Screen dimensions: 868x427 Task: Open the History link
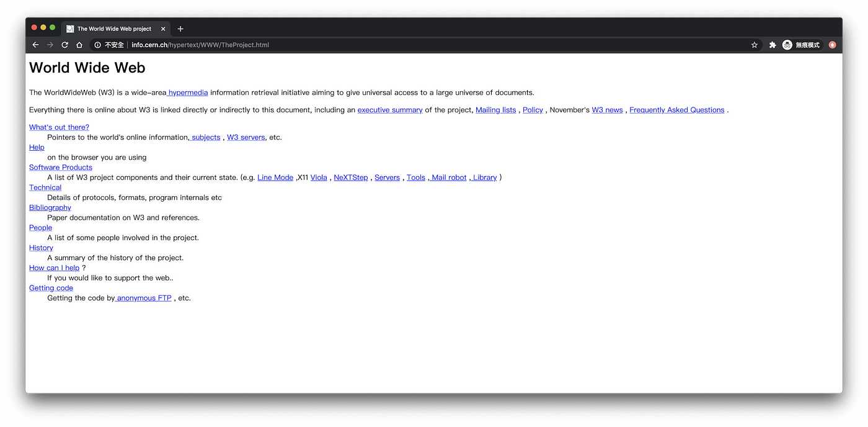click(x=41, y=248)
